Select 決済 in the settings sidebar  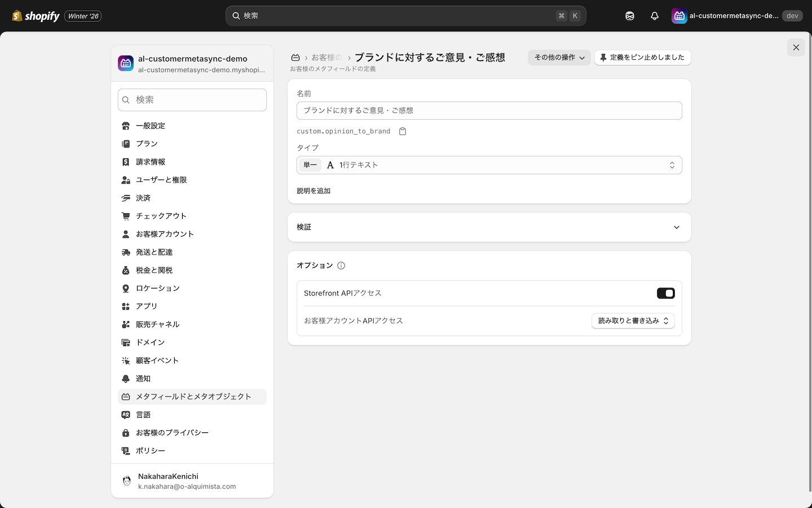[142, 198]
